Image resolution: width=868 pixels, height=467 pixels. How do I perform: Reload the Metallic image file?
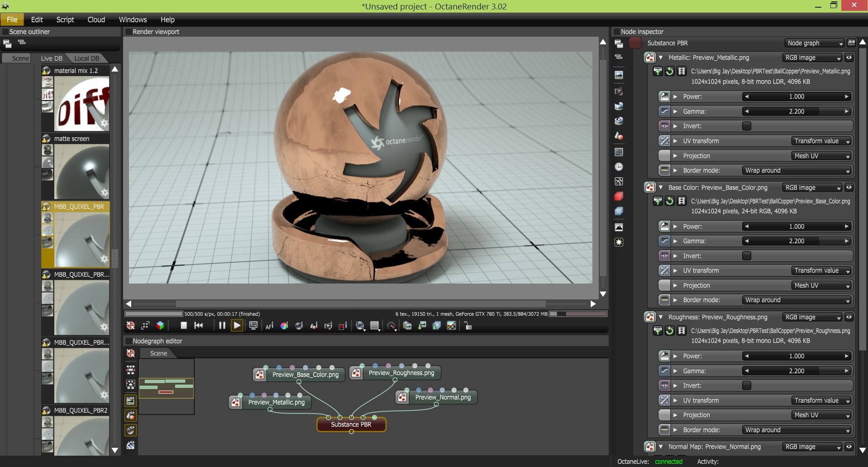point(669,71)
